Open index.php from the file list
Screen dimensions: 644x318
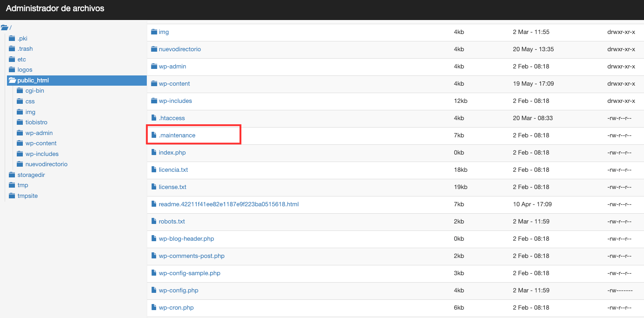pos(172,153)
